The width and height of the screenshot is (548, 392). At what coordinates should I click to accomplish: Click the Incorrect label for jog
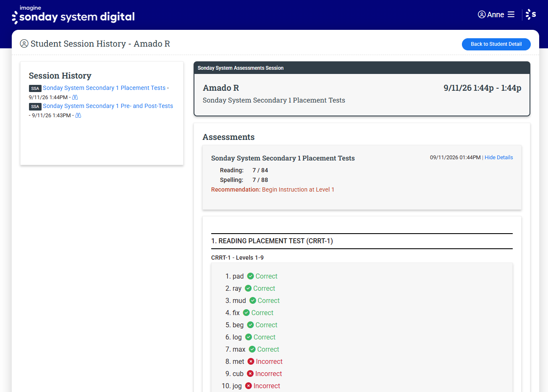(267, 386)
